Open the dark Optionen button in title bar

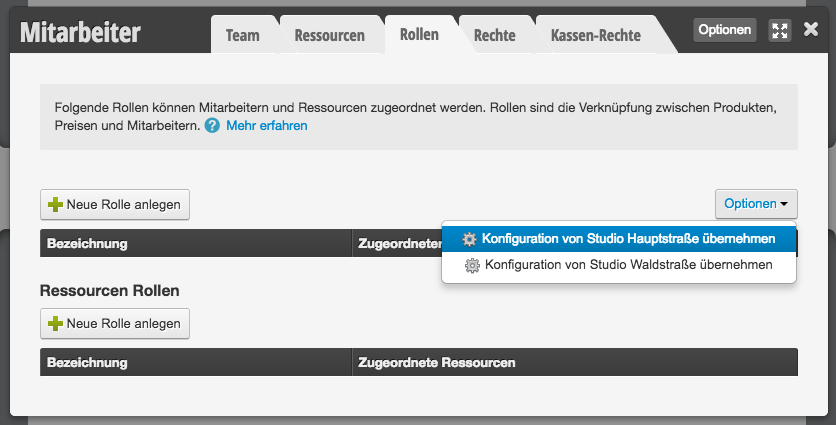(725, 30)
